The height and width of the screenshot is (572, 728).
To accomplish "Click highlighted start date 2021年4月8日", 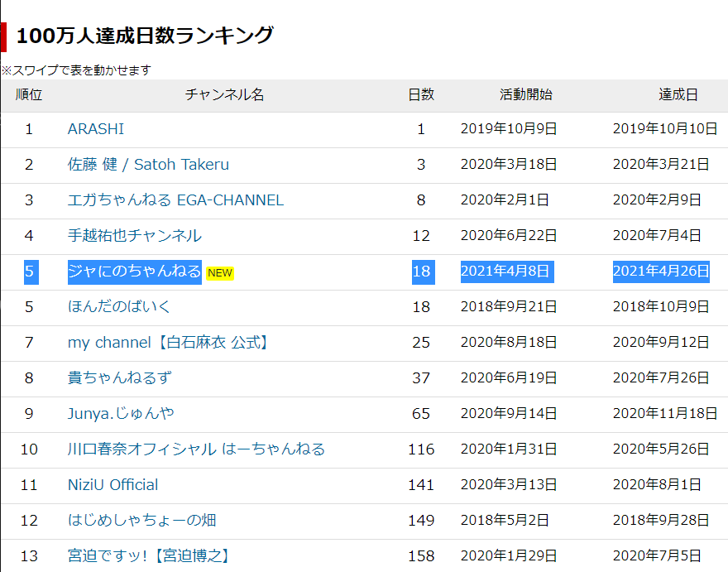I will click(x=507, y=272).
